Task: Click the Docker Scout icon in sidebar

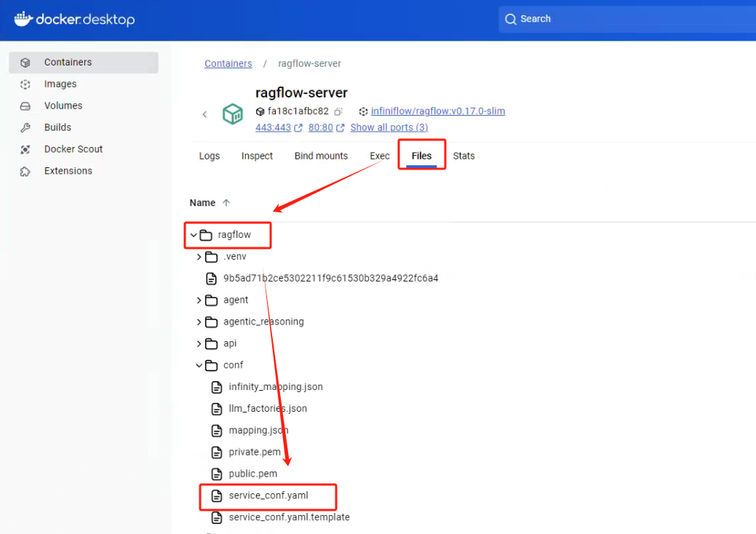Action: point(25,149)
